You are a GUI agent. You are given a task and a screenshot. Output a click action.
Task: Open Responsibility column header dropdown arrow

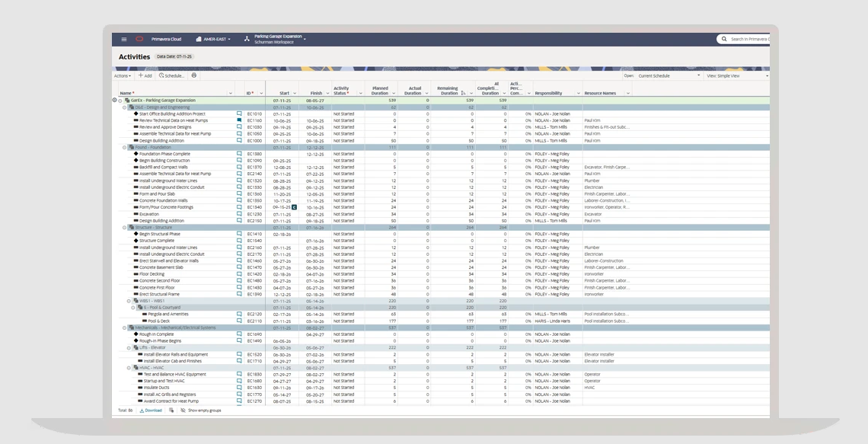[579, 94]
